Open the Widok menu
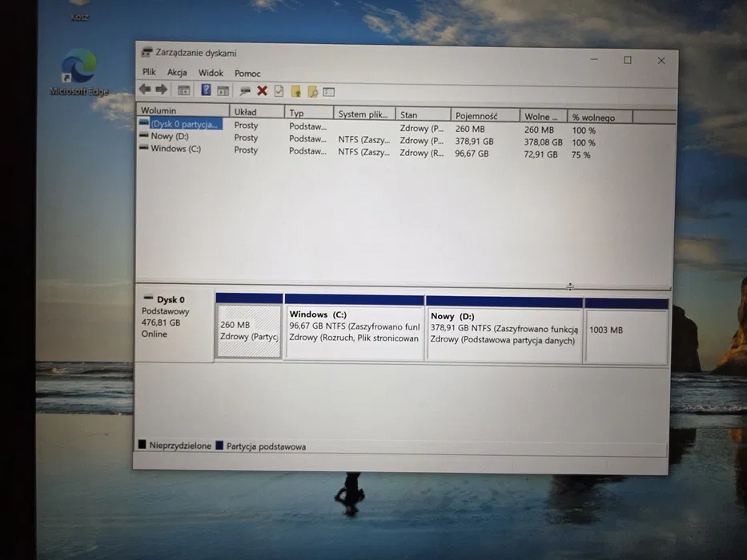Viewport: 747px width, 560px height. coord(211,73)
